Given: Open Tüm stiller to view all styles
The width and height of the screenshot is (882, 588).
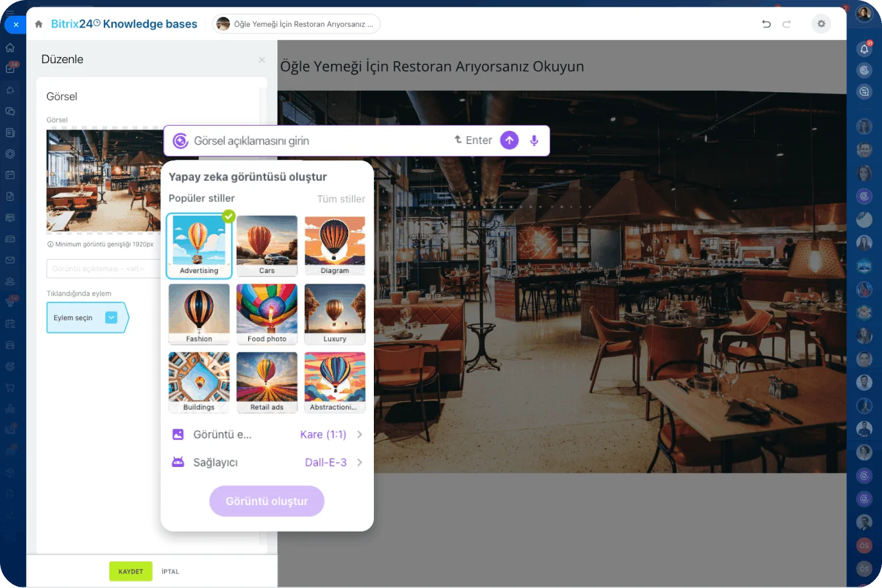Looking at the screenshot, I should [x=340, y=199].
